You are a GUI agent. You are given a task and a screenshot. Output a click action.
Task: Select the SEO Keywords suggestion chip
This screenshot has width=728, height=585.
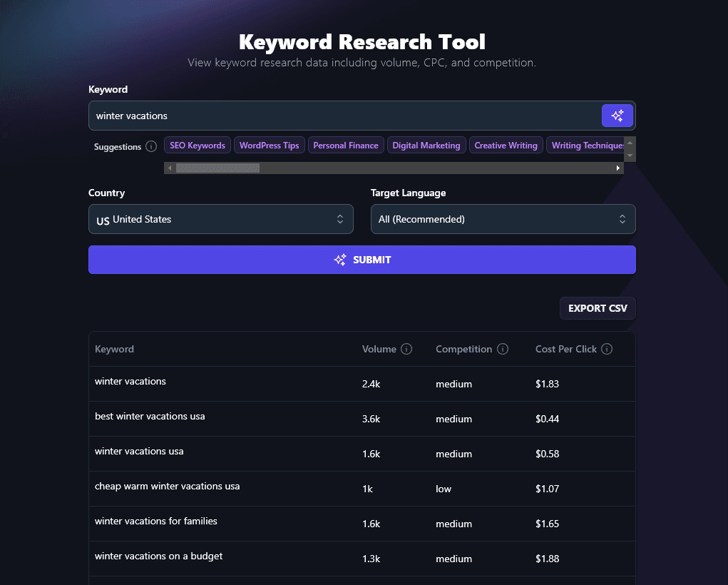[197, 145]
